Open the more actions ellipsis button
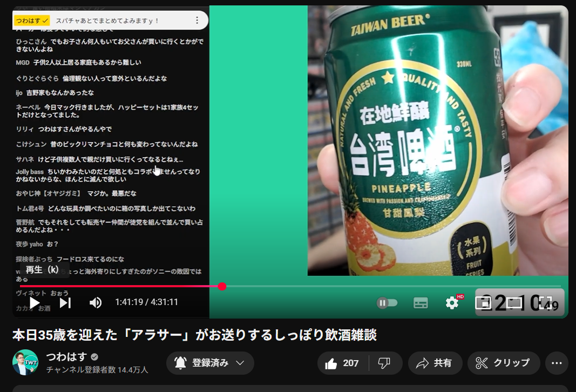Viewport: 576px width, 392px height. click(557, 363)
